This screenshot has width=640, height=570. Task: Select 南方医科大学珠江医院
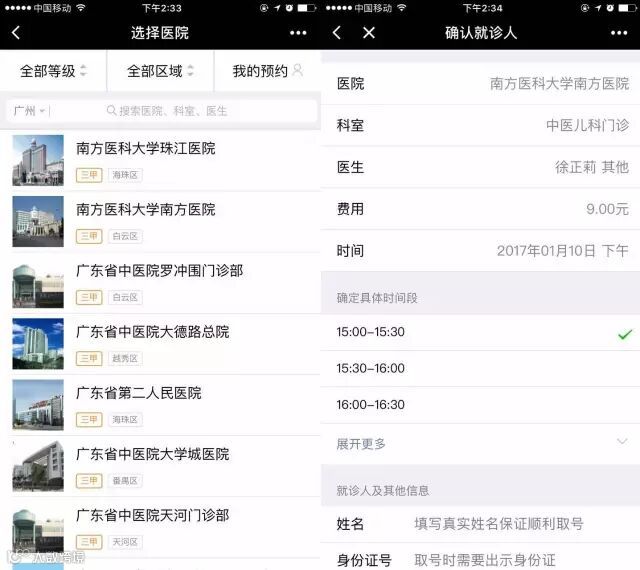point(160,160)
